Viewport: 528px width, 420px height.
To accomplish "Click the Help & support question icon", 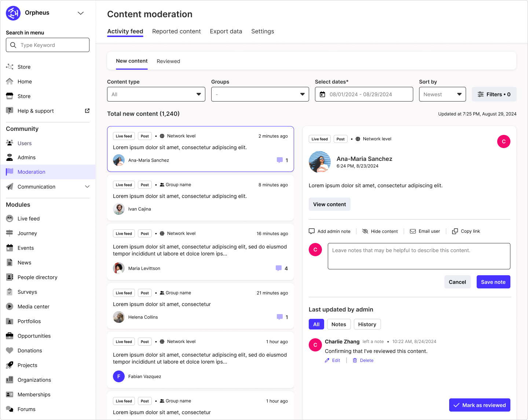I will pyautogui.click(x=10, y=111).
